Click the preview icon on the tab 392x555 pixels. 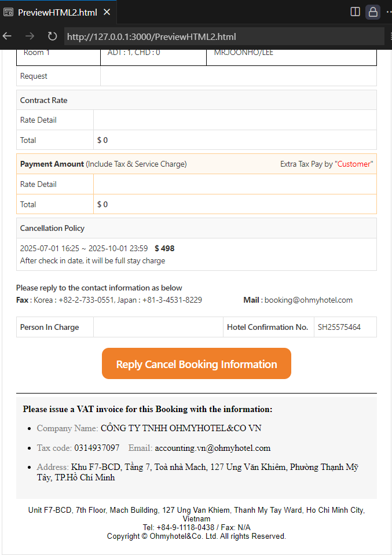tap(9, 12)
